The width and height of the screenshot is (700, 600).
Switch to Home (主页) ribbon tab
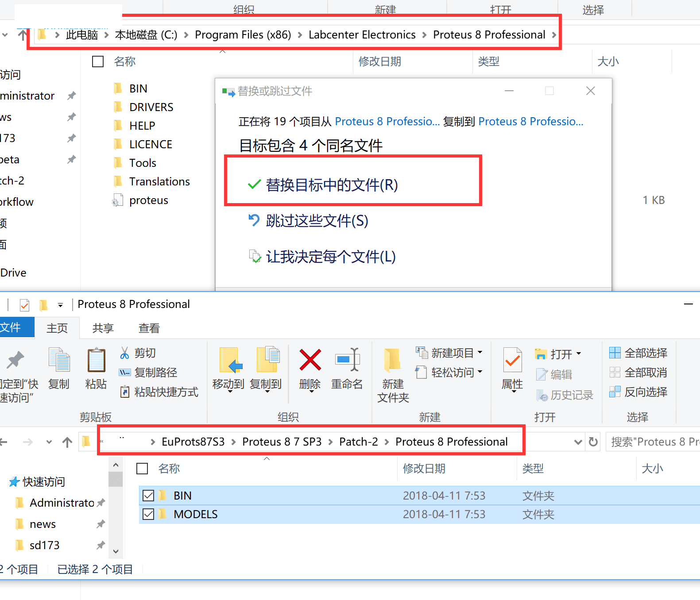click(x=57, y=328)
